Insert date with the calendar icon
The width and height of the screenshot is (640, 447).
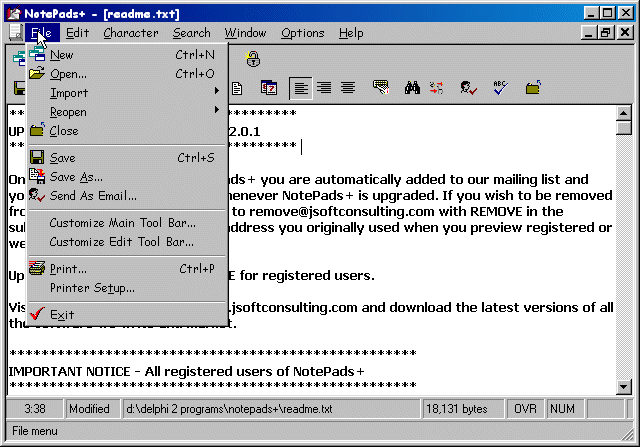click(x=269, y=88)
